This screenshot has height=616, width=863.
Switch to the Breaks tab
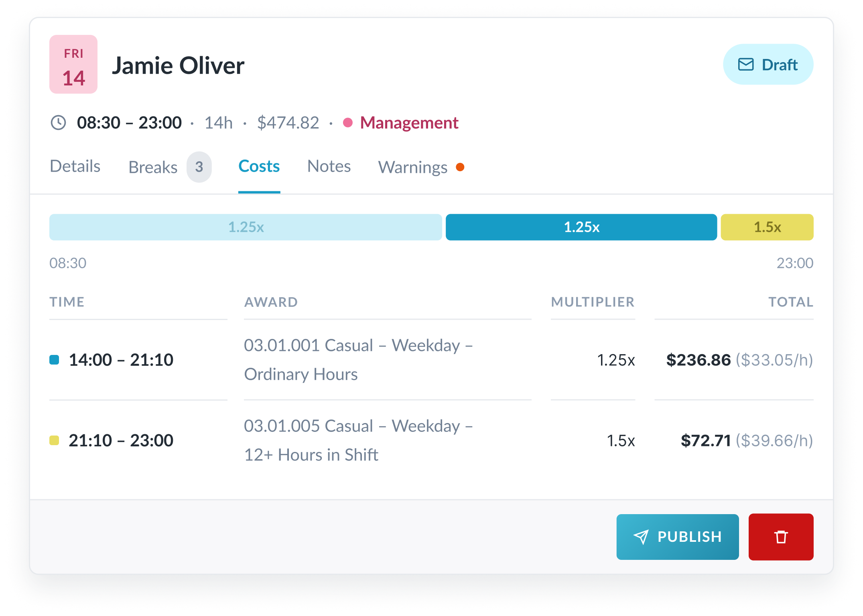tap(153, 167)
